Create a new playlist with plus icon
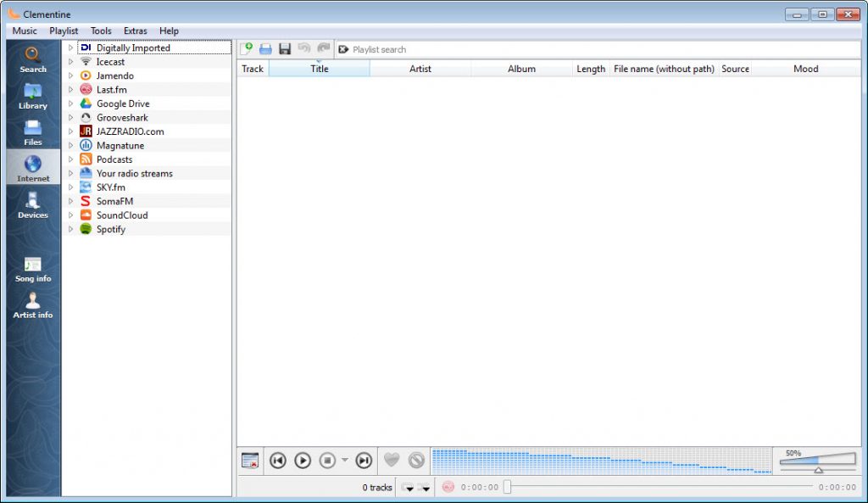868x503 pixels. (247, 48)
